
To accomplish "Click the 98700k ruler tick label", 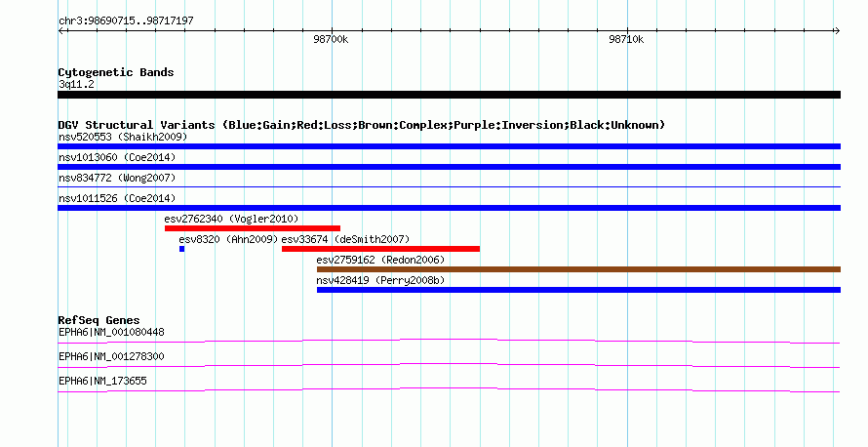I will click(x=331, y=39).
